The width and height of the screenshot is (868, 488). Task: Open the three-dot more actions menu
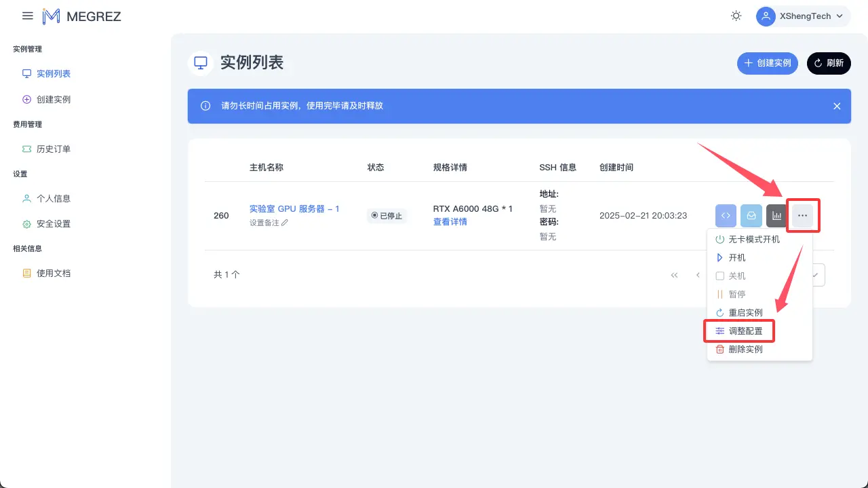pos(802,215)
